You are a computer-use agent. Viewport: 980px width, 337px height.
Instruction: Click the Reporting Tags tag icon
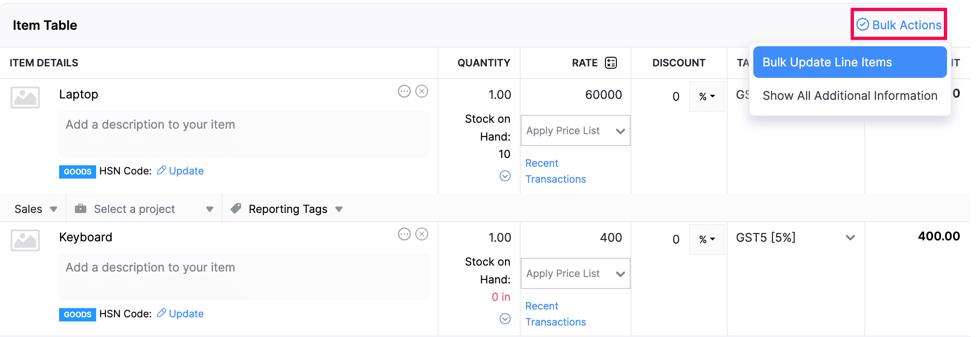(x=236, y=209)
